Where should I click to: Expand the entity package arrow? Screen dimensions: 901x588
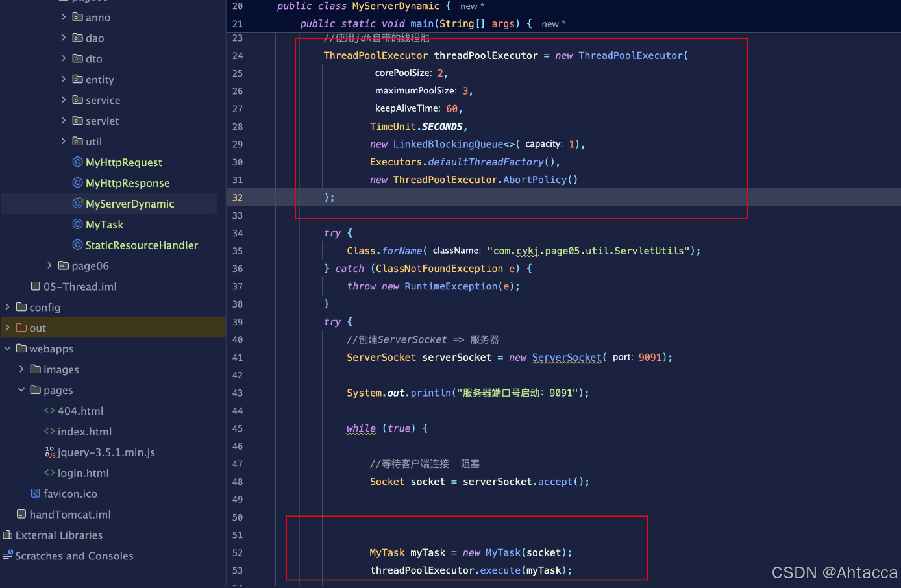pos(64,79)
